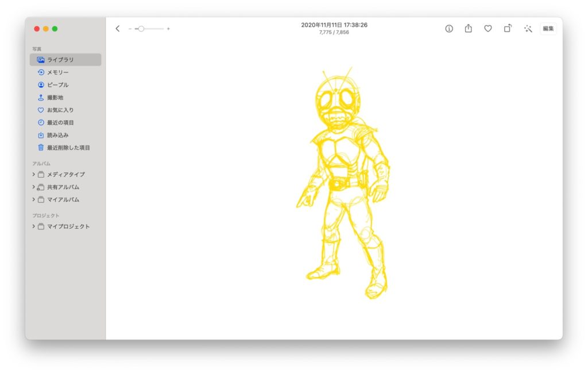The height and width of the screenshot is (373, 588).
Task: Click the メモリー memories icon
Action: tap(41, 72)
